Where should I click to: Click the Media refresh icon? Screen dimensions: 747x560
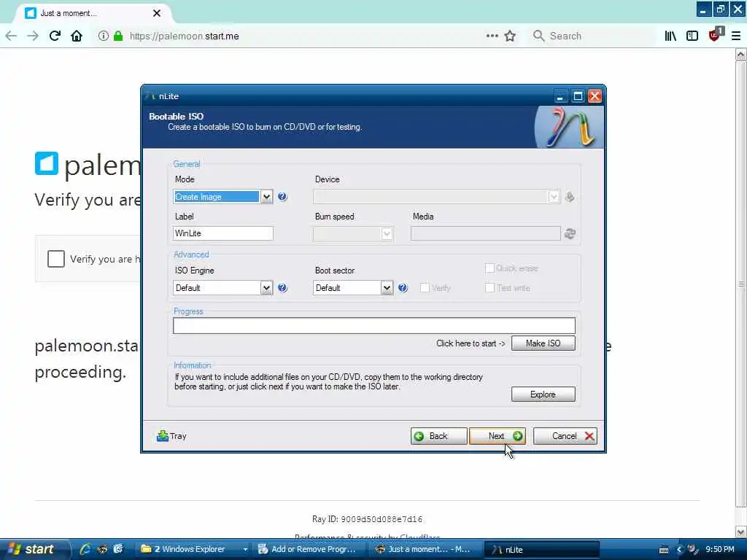(x=570, y=233)
